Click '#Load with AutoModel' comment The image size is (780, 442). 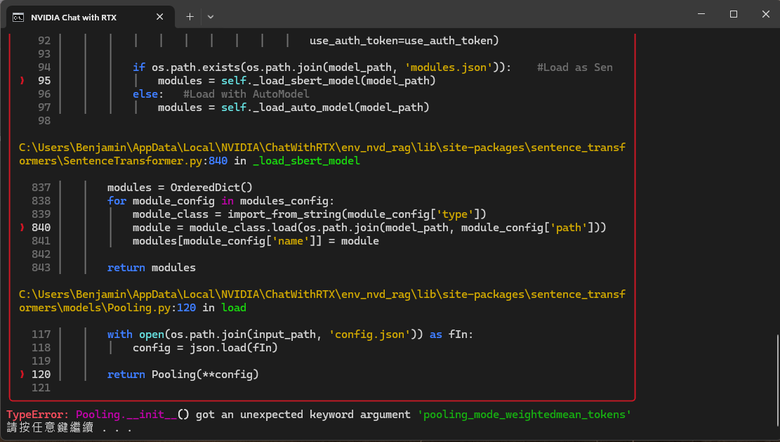click(x=246, y=94)
